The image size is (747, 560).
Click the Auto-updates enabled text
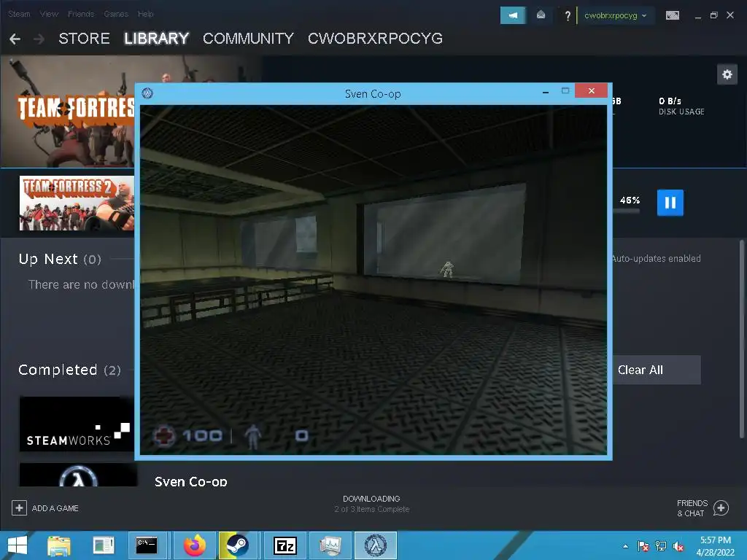pyautogui.click(x=657, y=259)
